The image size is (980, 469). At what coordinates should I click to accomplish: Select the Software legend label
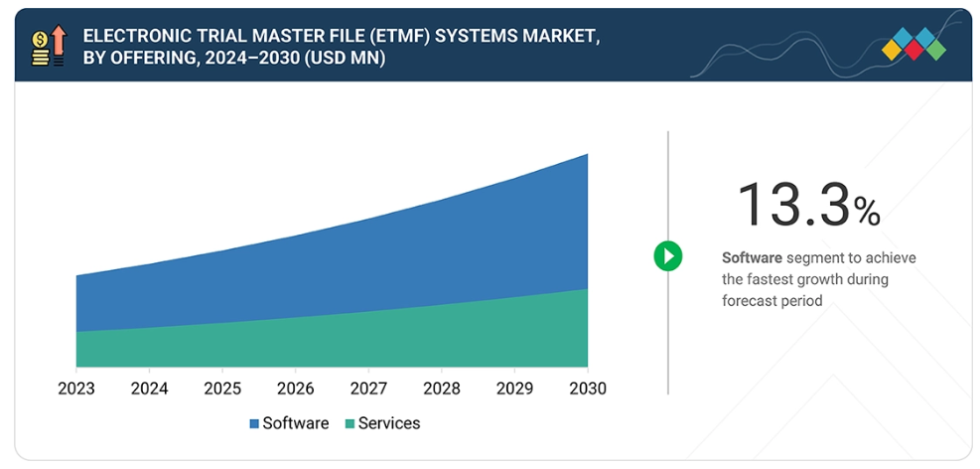[x=296, y=423]
